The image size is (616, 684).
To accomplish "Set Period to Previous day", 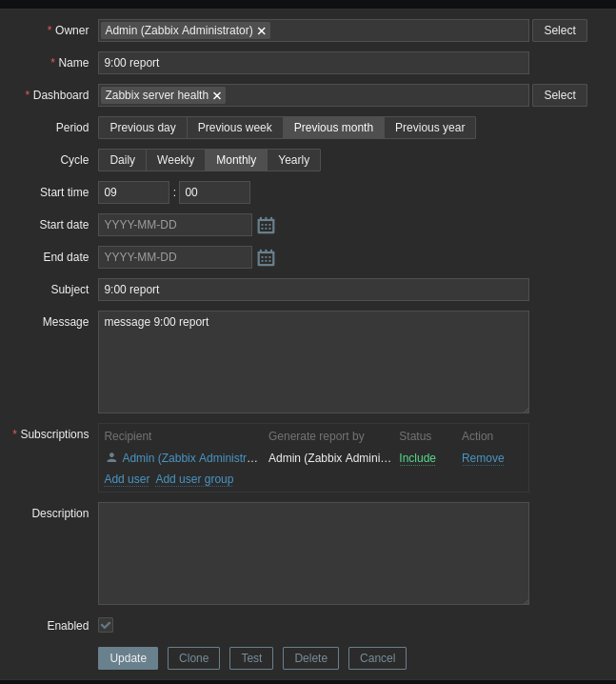I will coord(143,128).
